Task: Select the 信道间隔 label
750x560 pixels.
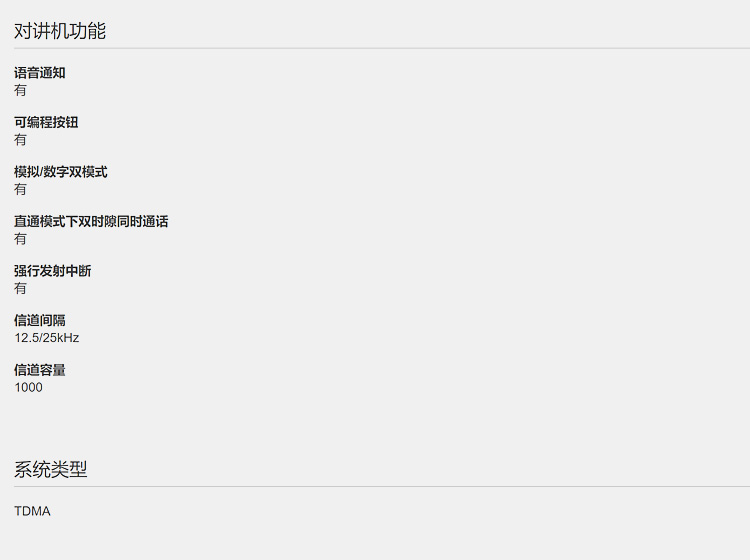Action: (x=40, y=320)
